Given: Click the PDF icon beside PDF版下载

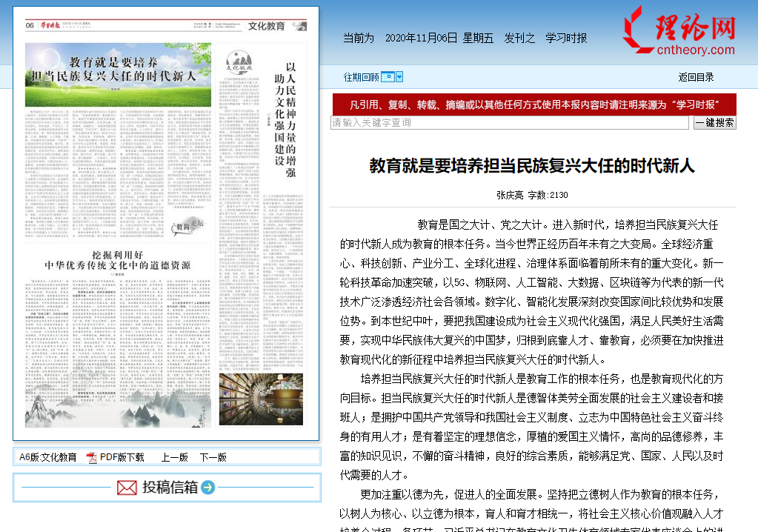Looking at the screenshot, I should click(x=91, y=458).
